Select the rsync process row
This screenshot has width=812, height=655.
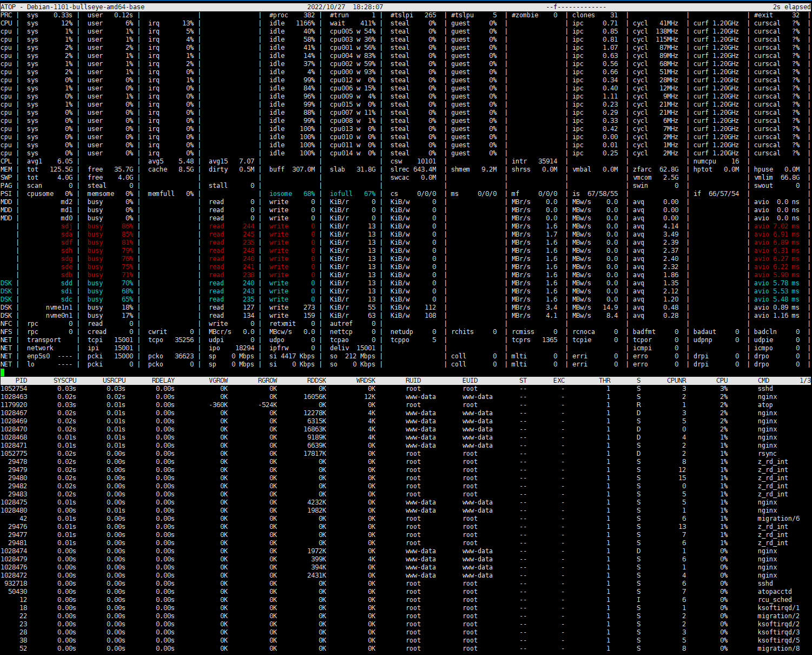(x=379, y=453)
